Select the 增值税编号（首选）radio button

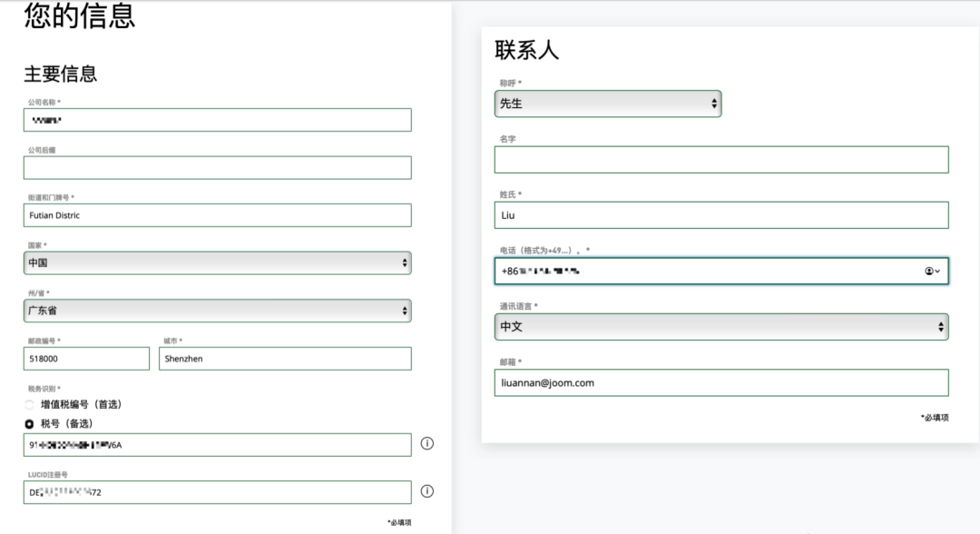pos(29,404)
